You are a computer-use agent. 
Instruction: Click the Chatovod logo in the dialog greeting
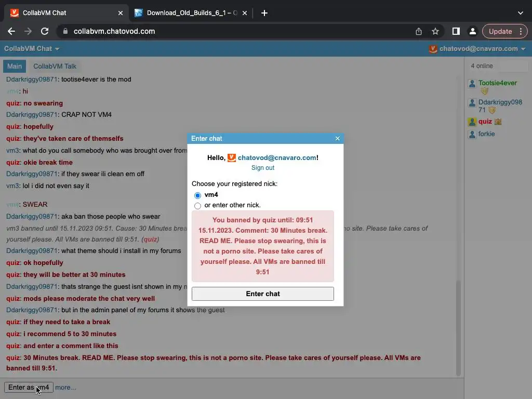click(231, 158)
